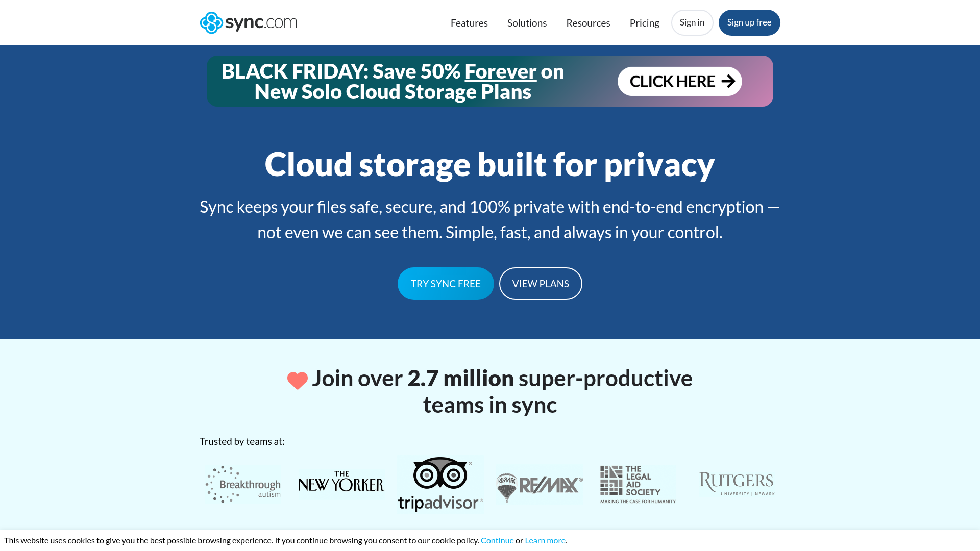Click the Rutgers University logo
980x551 pixels.
pos(736,483)
